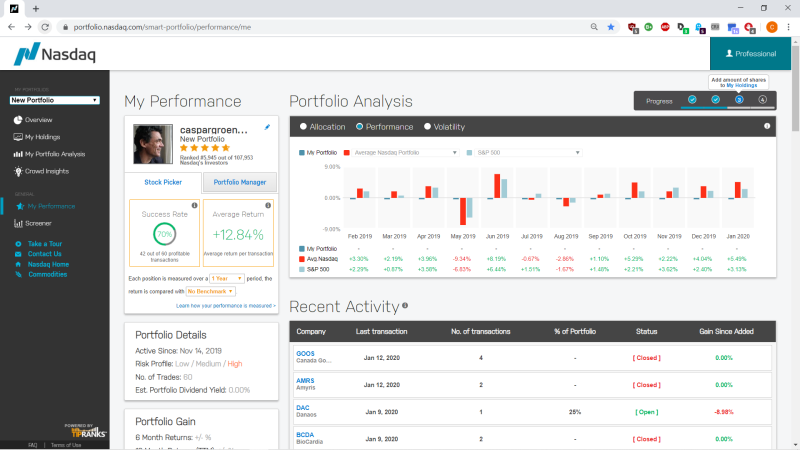Click the My Holdings sidebar icon
Viewport: 800px width, 450px height.
(18, 137)
